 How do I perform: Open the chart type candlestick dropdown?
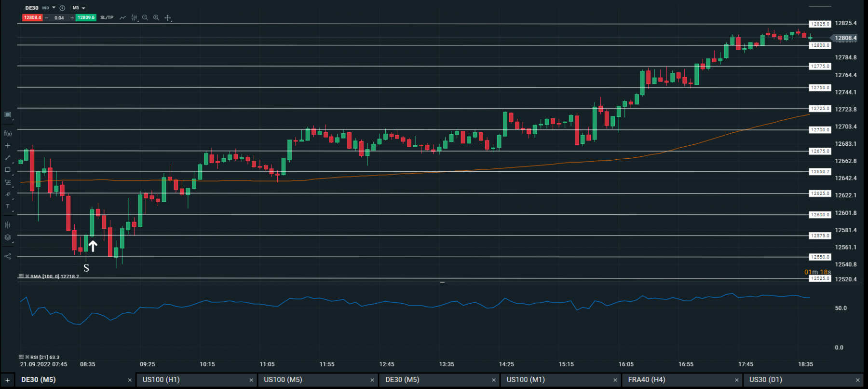tap(135, 18)
